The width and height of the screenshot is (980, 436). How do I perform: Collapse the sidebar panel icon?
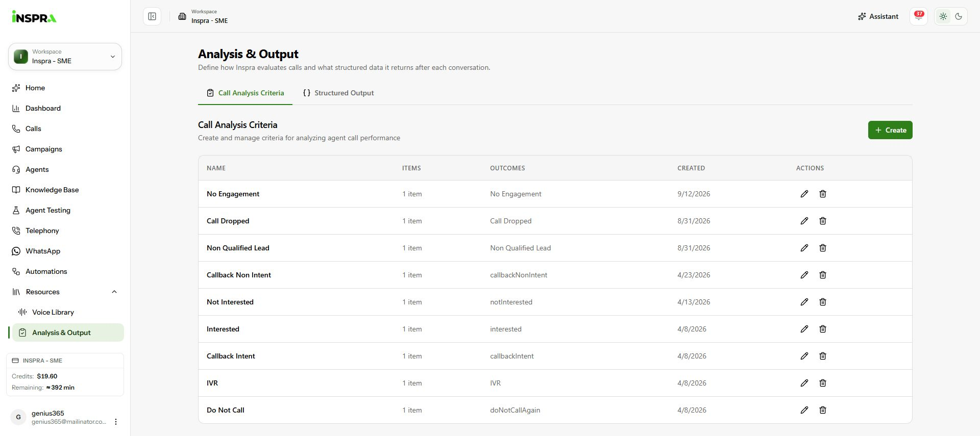(x=152, y=16)
